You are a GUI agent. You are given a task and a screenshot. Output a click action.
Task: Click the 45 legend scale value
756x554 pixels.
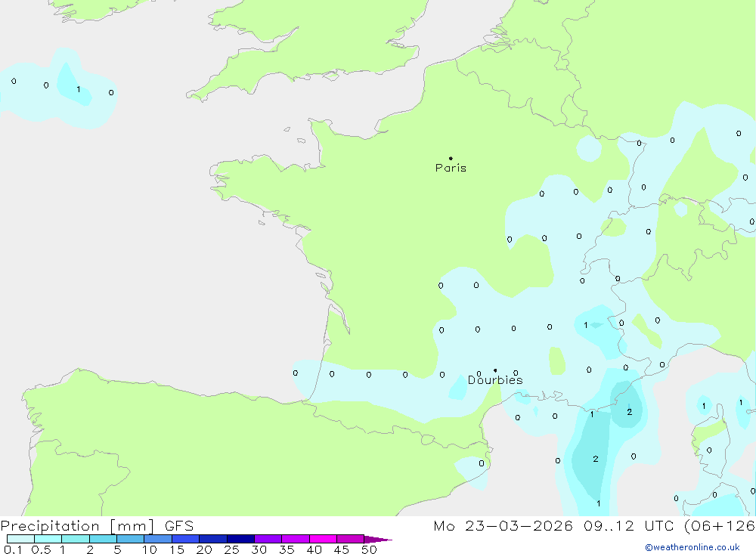tap(342, 549)
